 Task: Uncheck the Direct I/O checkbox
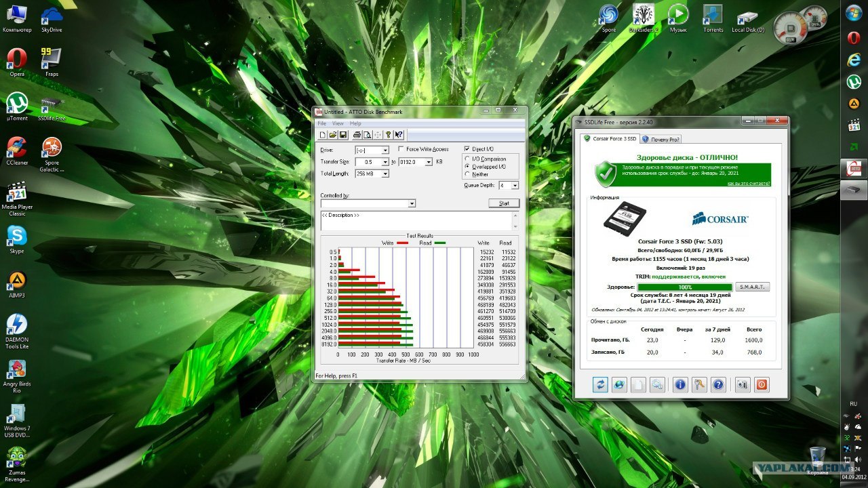(x=467, y=149)
